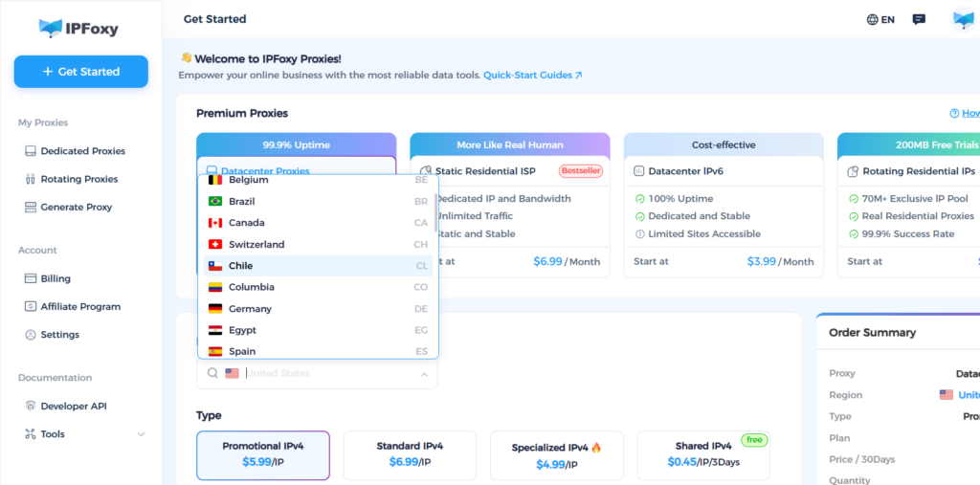
Task: Click the Affiliate Program sidebar icon
Action: point(31,307)
